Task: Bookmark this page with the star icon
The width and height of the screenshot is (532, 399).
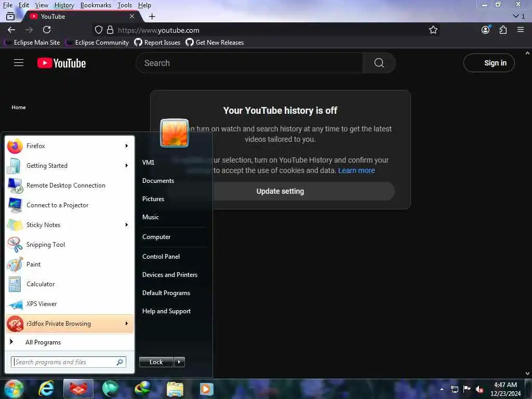Action: click(433, 30)
